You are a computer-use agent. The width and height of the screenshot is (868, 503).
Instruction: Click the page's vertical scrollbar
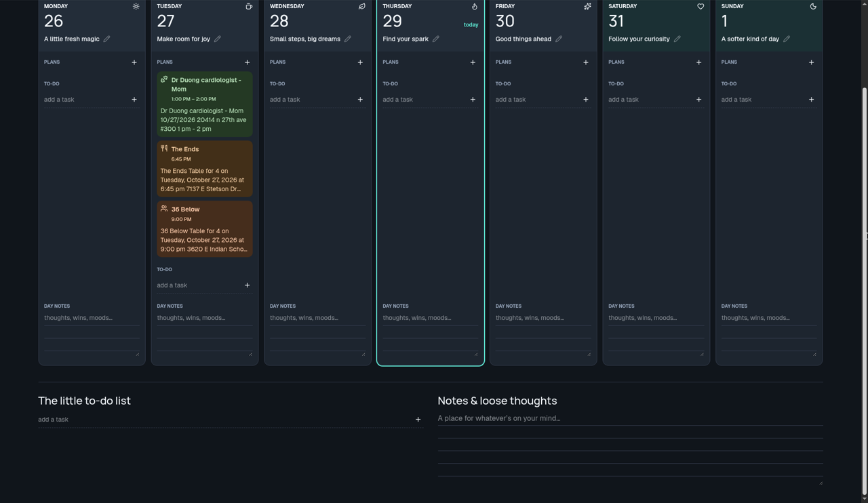click(864, 291)
